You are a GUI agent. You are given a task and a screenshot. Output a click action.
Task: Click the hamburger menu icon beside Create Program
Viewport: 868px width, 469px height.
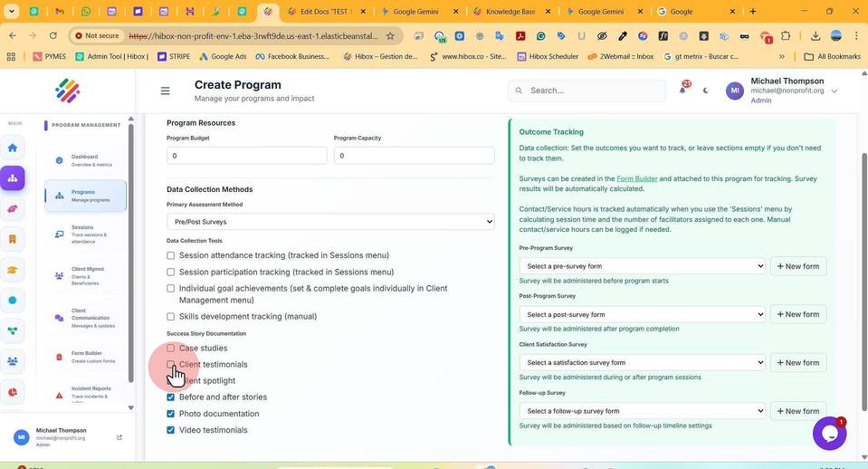(x=165, y=91)
